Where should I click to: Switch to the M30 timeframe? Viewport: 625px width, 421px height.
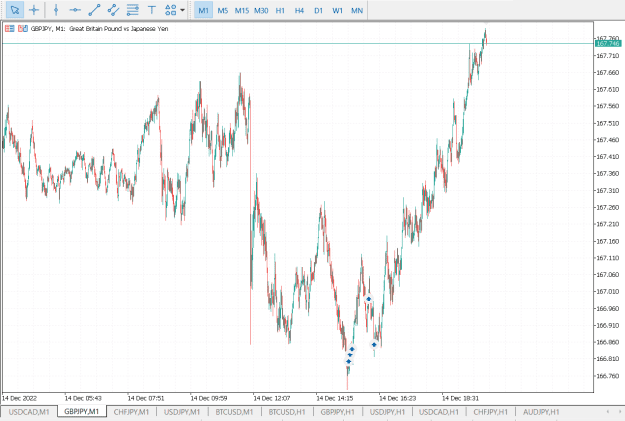(x=261, y=11)
